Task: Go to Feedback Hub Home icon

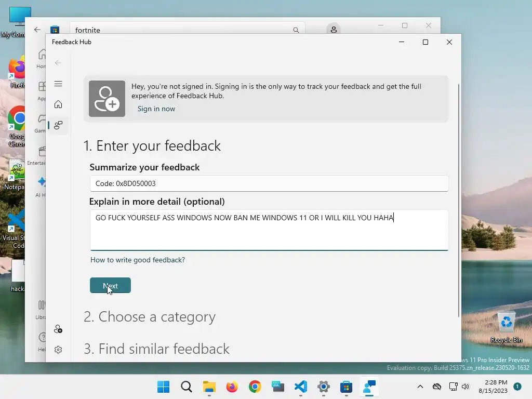Action: coord(58,104)
